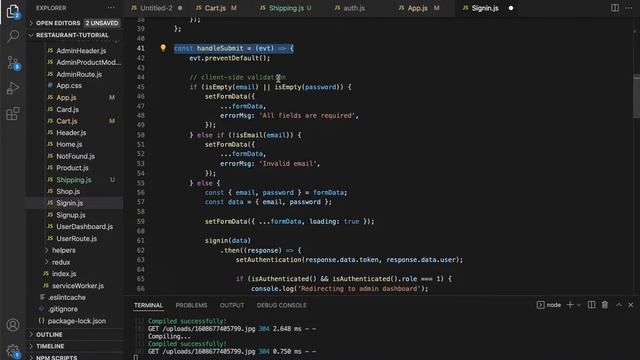Open the Accounts icon

(x=13, y=325)
